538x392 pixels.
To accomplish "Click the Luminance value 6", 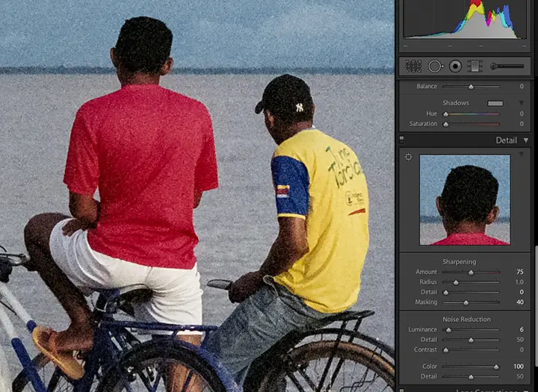I will [x=522, y=329].
